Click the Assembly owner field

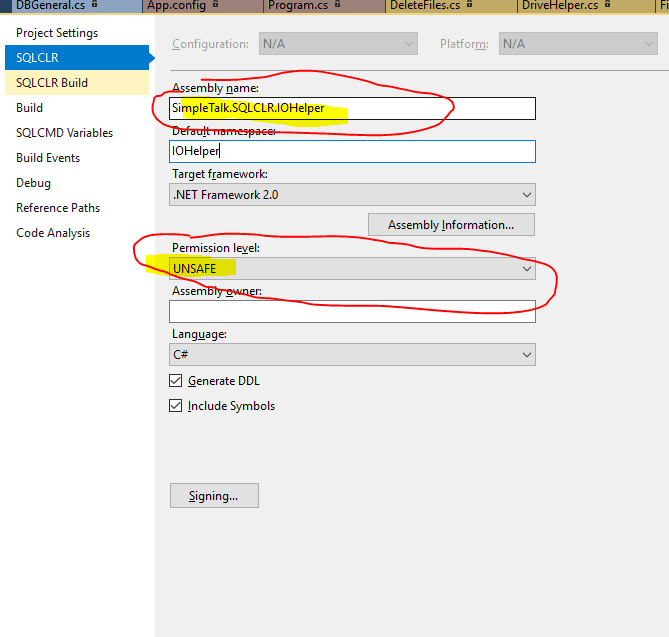click(352, 311)
